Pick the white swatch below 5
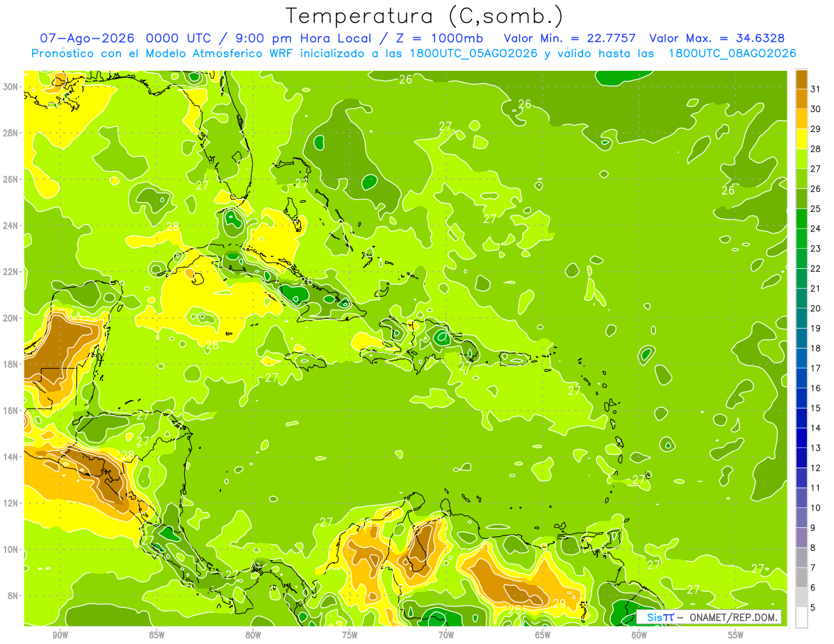Viewport: 834px width, 644px height. click(801, 618)
